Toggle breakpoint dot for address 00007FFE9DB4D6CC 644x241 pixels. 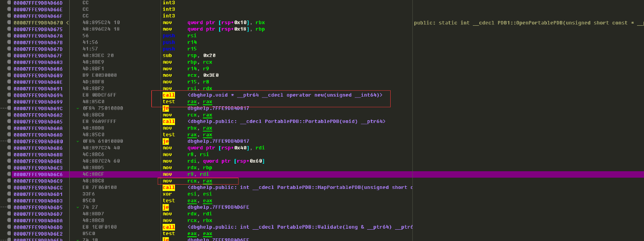click(x=10, y=187)
